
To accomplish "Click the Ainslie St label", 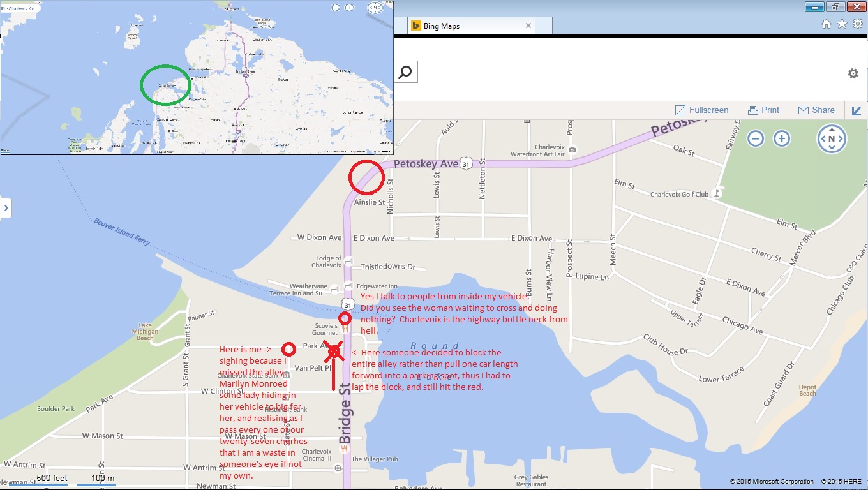I will click(370, 202).
